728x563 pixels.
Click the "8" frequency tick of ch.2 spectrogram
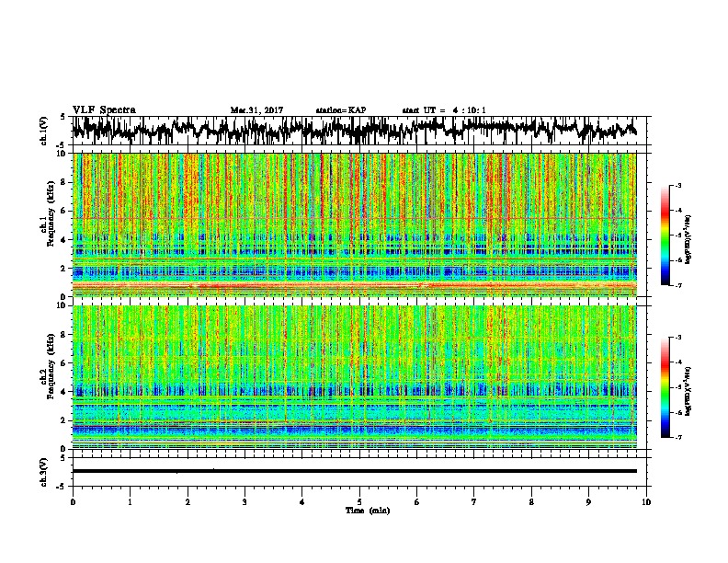(65, 335)
